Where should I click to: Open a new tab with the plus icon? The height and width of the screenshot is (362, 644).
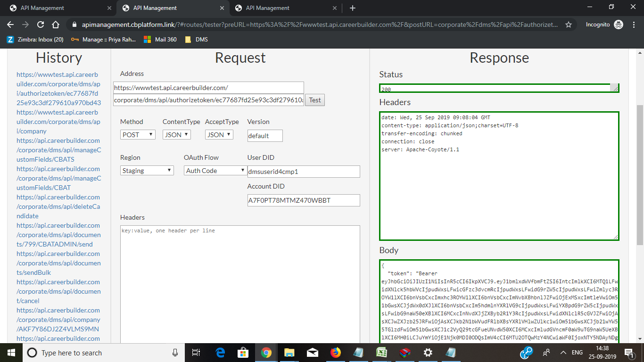point(353,8)
